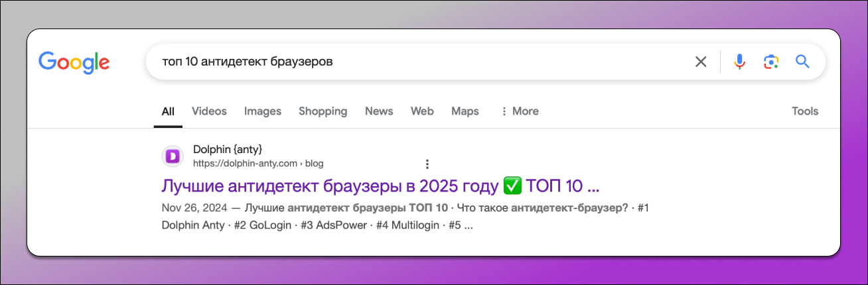Image resolution: width=868 pixels, height=285 pixels.
Task: Select the All results tab
Action: click(x=168, y=111)
